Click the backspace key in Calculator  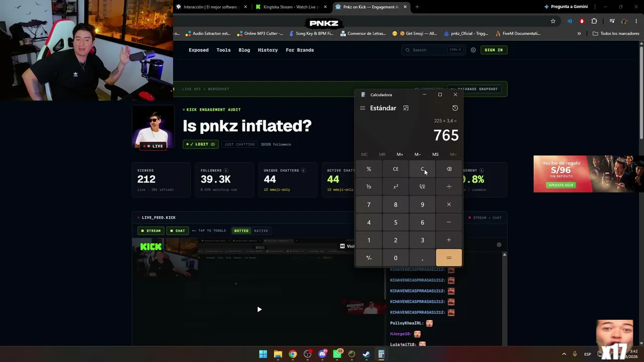(x=449, y=169)
